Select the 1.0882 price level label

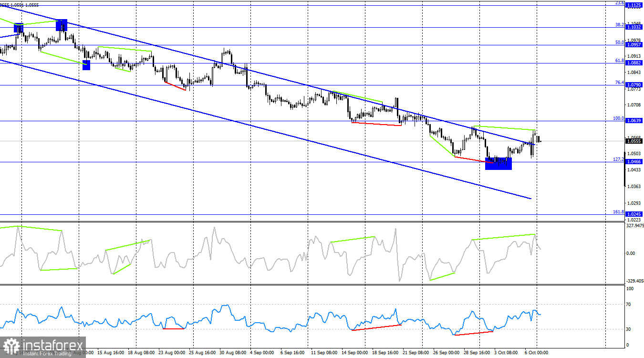point(634,63)
